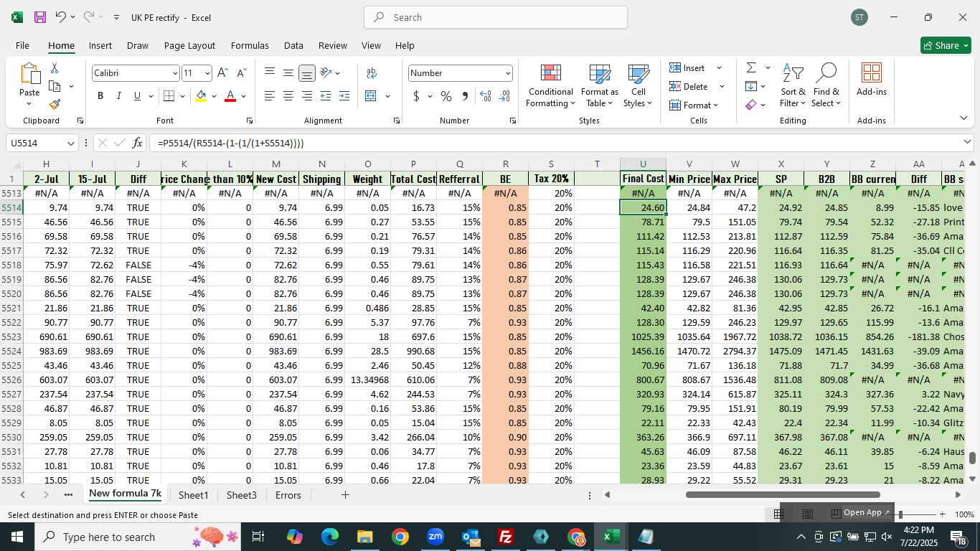The width and height of the screenshot is (980, 551).
Task: Click the Percent Style icon
Action: tap(446, 96)
